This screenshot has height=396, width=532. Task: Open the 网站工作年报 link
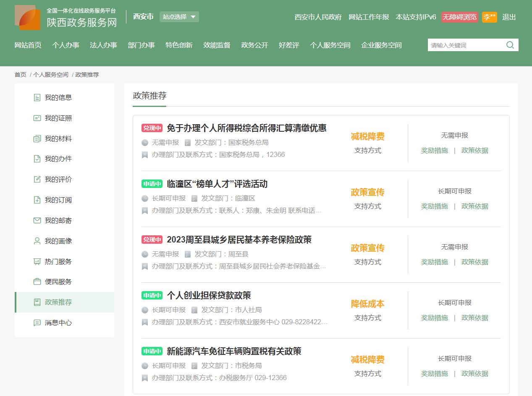pyautogui.click(x=369, y=17)
